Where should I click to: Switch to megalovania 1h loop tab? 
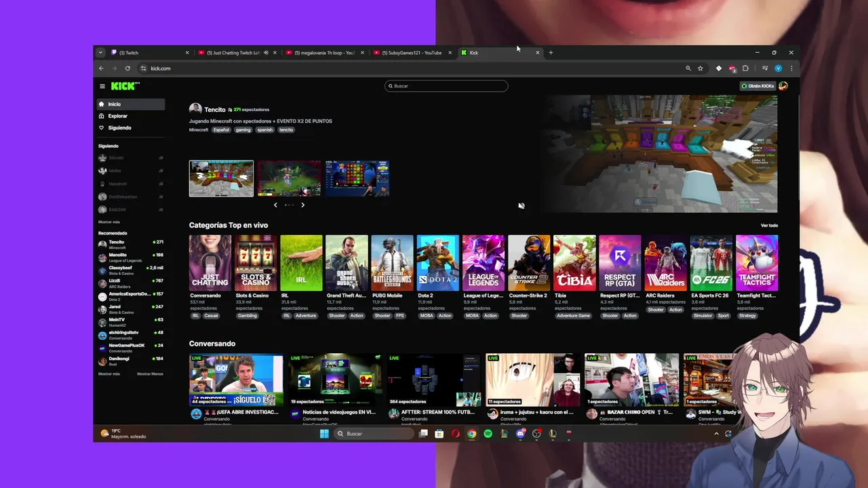323,53
